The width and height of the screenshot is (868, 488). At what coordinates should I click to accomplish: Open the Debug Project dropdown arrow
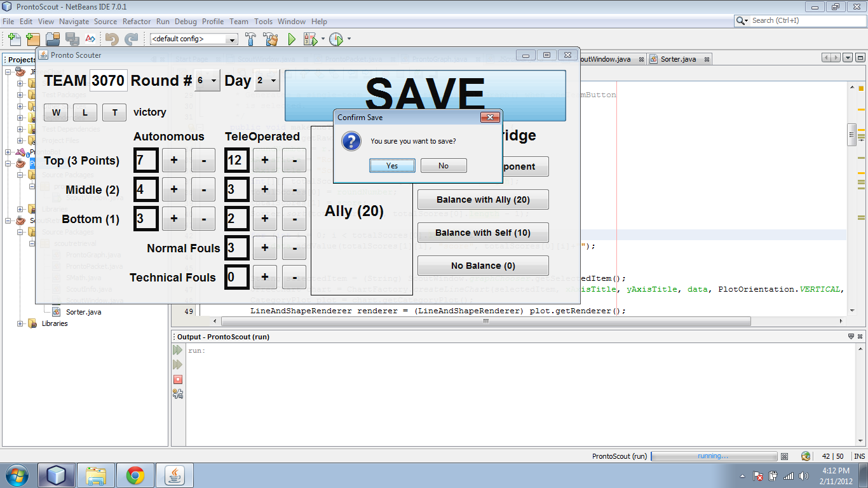(323, 39)
